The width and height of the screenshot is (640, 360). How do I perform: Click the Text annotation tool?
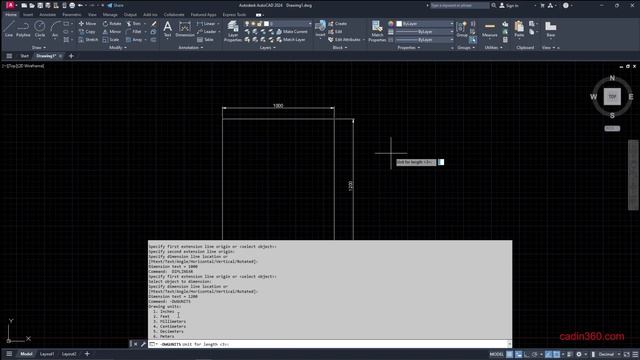tap(167, 29)
